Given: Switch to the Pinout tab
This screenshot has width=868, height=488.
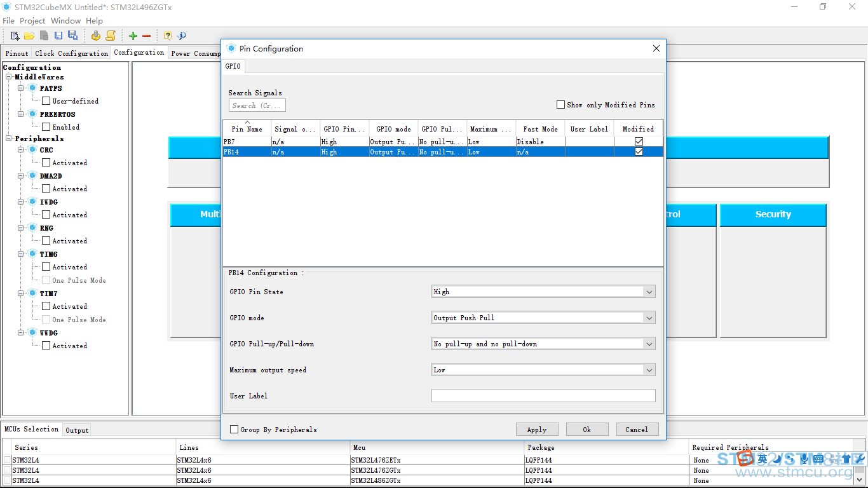Looking at the screenshot, I should point(17,53).
